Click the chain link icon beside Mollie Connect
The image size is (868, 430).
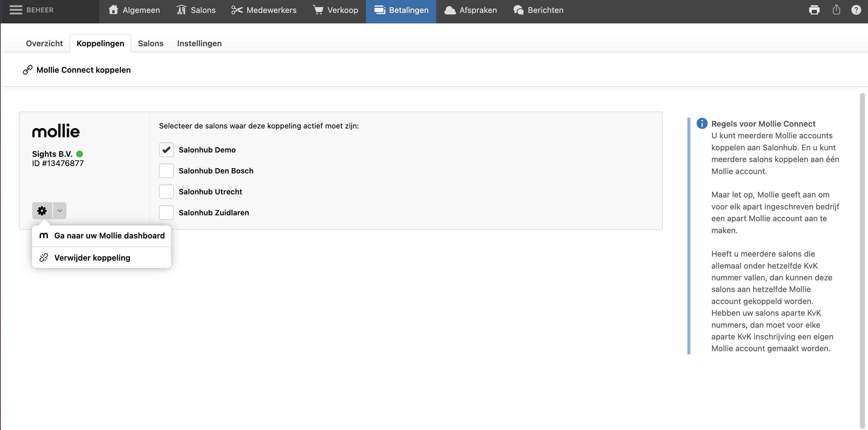point(28,70)
